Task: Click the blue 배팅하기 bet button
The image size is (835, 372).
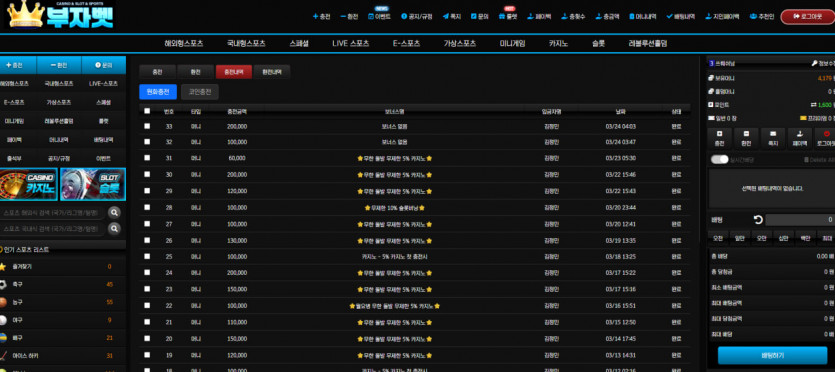Action: [772, 356]
